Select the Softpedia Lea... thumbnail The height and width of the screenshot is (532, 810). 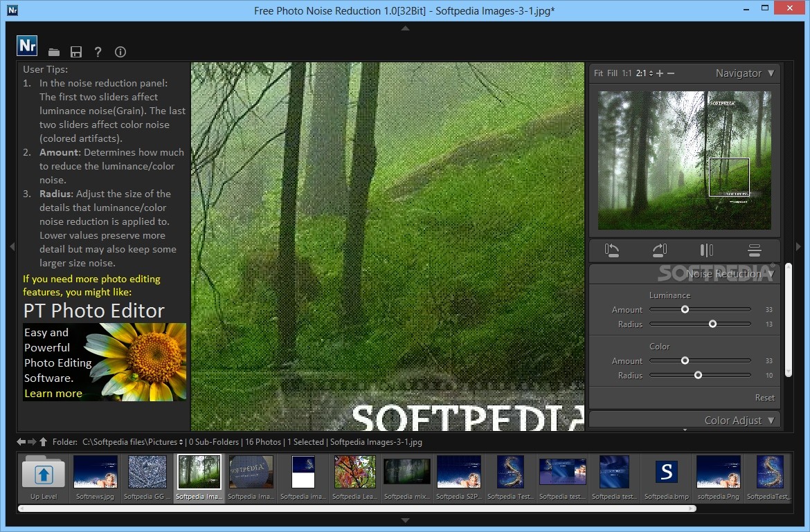click(x=354, y=477)
